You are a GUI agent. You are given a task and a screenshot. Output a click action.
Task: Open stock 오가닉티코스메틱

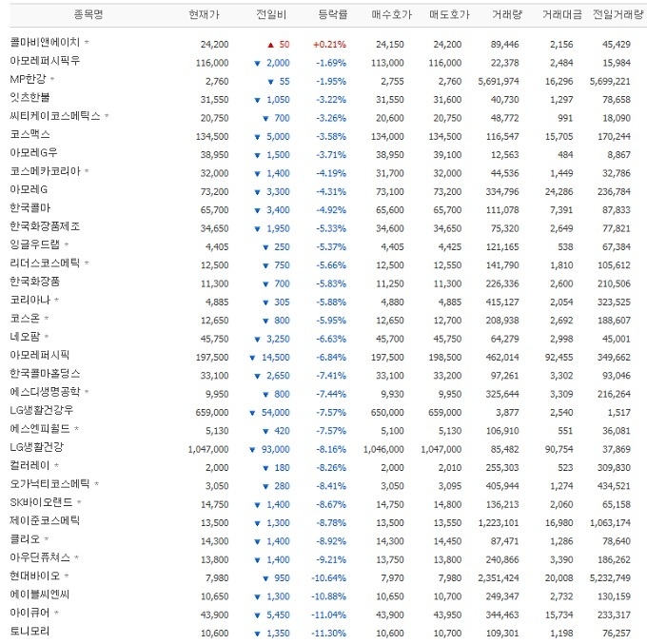(x=49, y=483)
